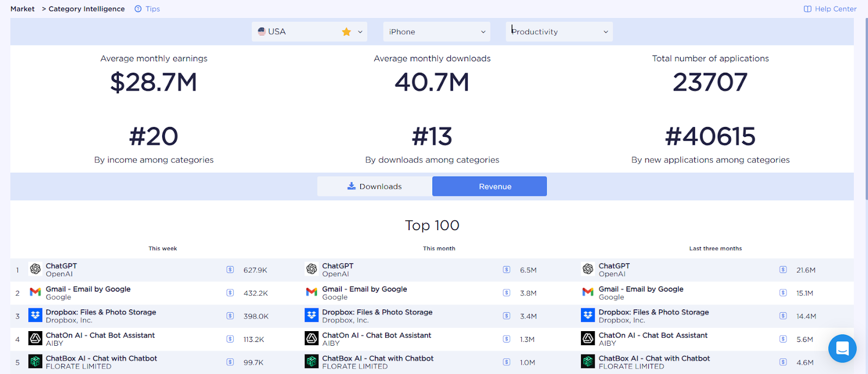Image resolution: width=868 pixels, height=374 pixels.
Task: Open the chat support bubble icon
Action: (x=843, y=348)
